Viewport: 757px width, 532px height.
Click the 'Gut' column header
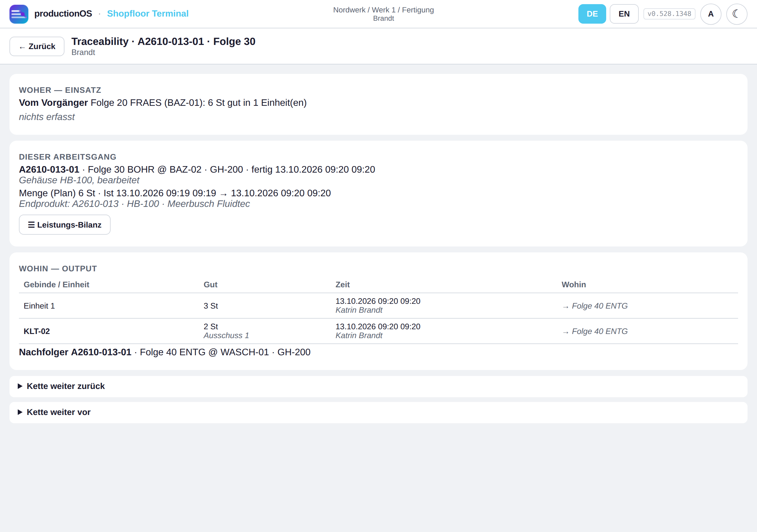coord(210,284)
